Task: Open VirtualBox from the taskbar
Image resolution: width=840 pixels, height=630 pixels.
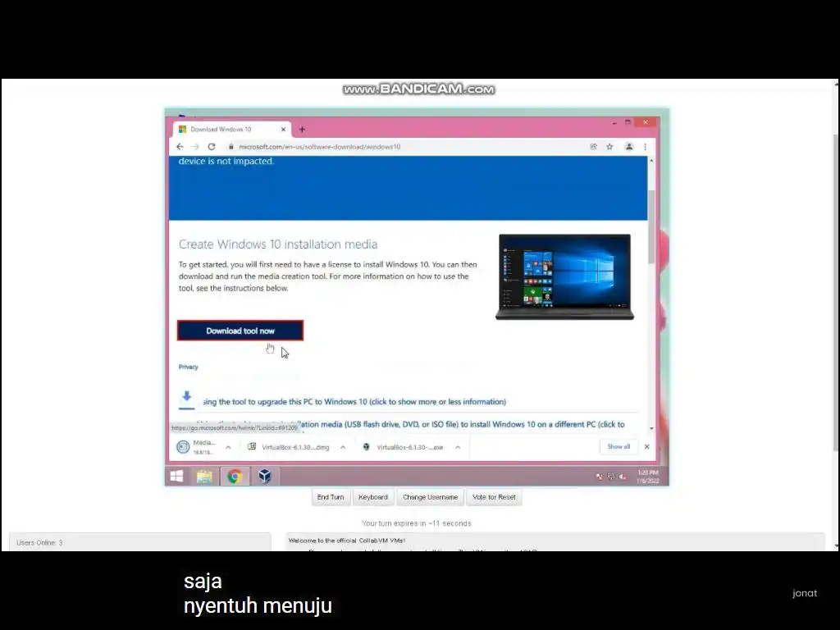Action: (265, 477)
